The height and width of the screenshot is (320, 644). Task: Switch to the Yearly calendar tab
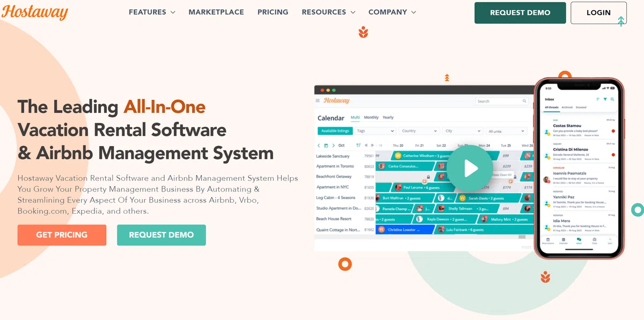[388, 118]
